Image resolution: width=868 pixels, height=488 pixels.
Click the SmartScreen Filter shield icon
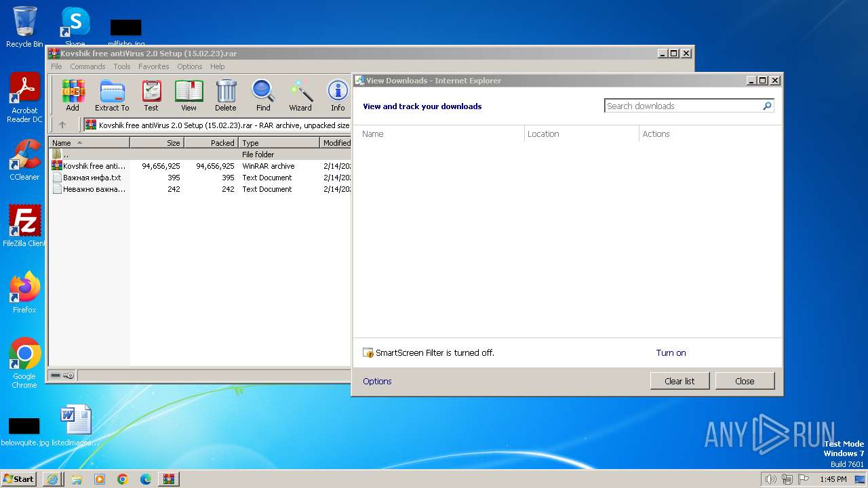click(x=368, y=352)
